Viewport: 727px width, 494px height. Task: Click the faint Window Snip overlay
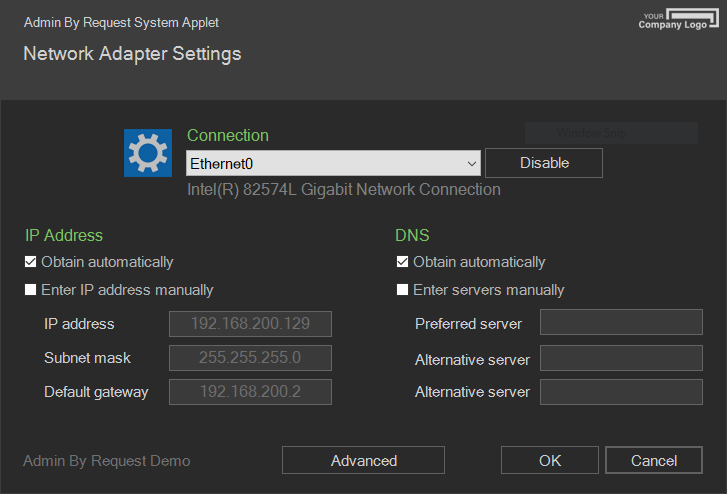pos(611,133)
